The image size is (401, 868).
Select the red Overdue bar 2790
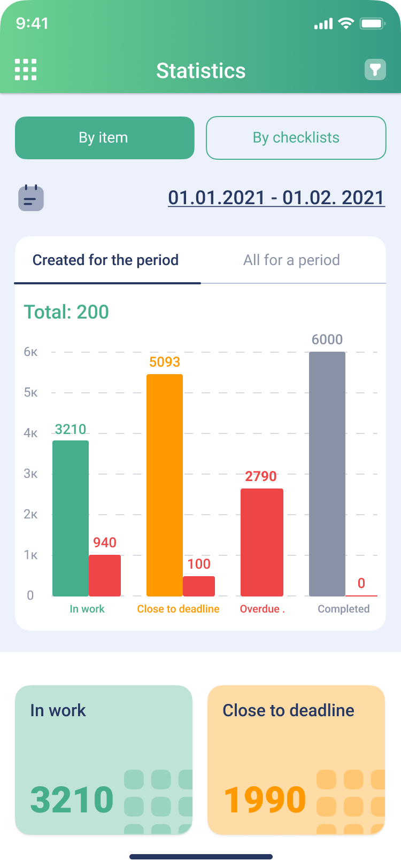tap(262, 542)
